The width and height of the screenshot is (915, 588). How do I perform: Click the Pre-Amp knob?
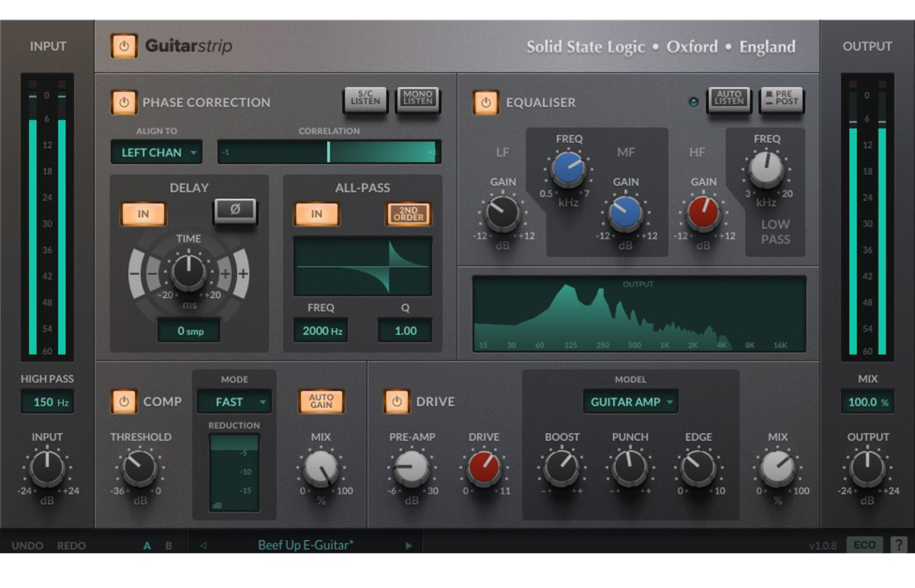[x=412, y=468]
